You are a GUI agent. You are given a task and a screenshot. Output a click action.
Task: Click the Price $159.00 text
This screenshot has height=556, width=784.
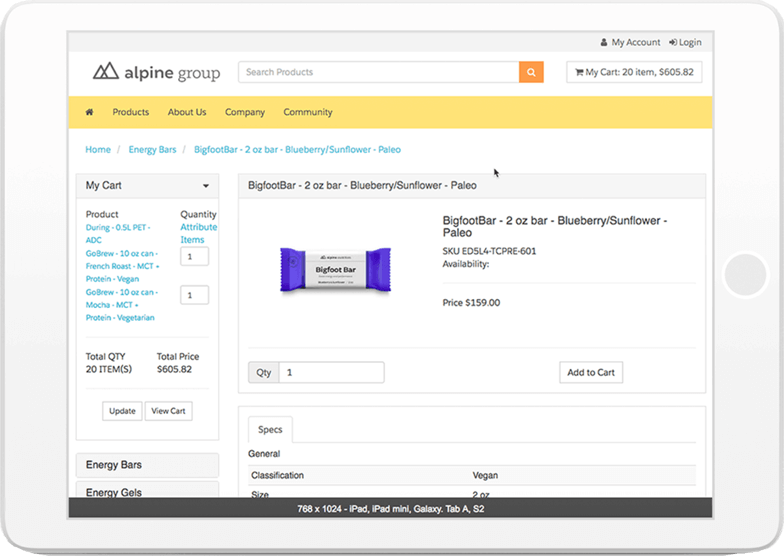[471, 302]
